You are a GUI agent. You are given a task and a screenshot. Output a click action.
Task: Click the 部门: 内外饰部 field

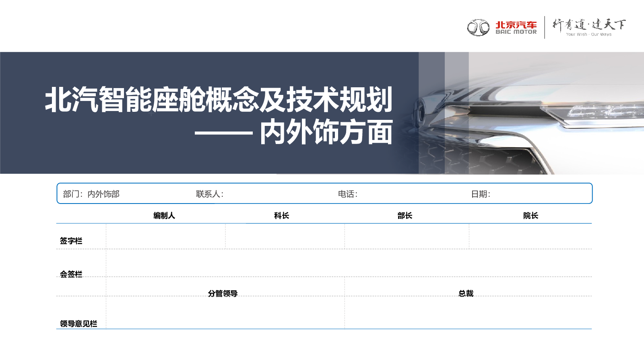(x=91, y=194)
